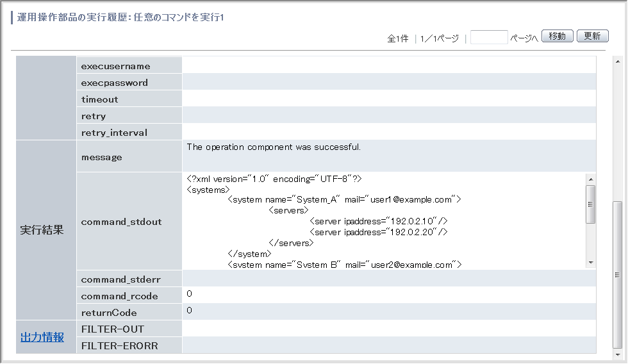Select the returnCode value cell
Screen dimensions: 628x364
point(389,311)
